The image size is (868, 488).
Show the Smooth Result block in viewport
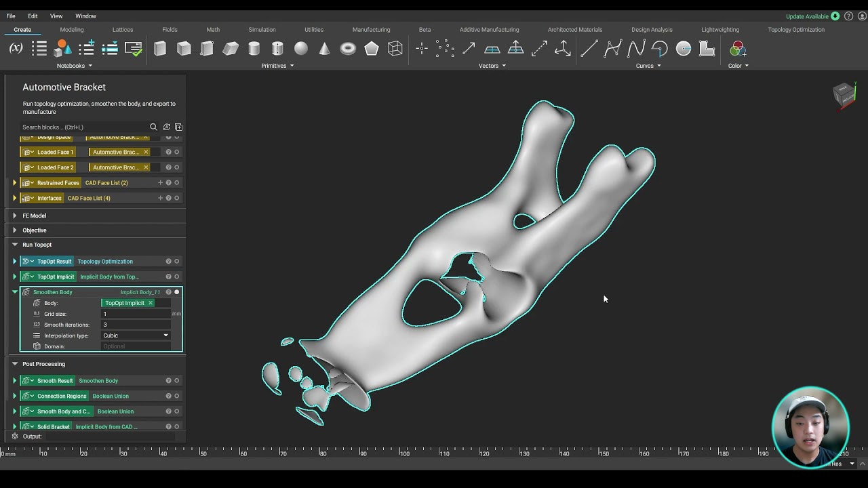(177, 381)
